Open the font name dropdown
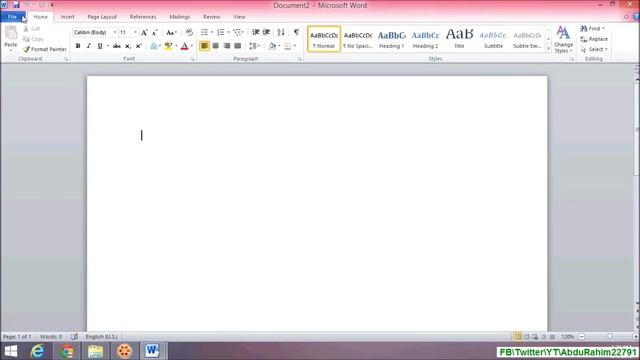The width and height of the screenshot is (640, 360). (x=115, y=32)
